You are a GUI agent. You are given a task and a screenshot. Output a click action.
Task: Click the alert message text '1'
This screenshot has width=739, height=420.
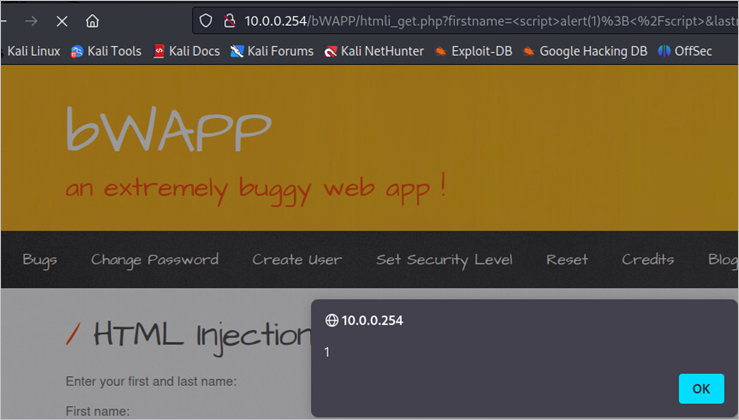(327, 352)
